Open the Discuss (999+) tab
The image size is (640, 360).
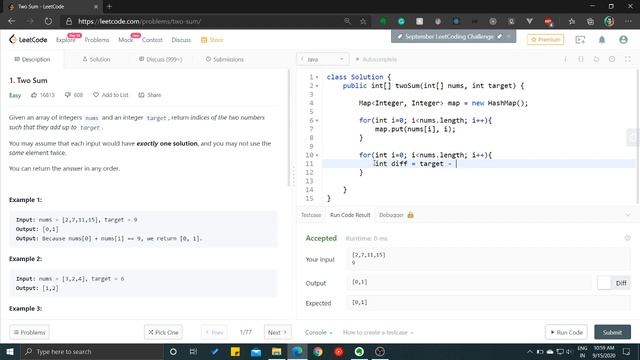pos(160,59)
